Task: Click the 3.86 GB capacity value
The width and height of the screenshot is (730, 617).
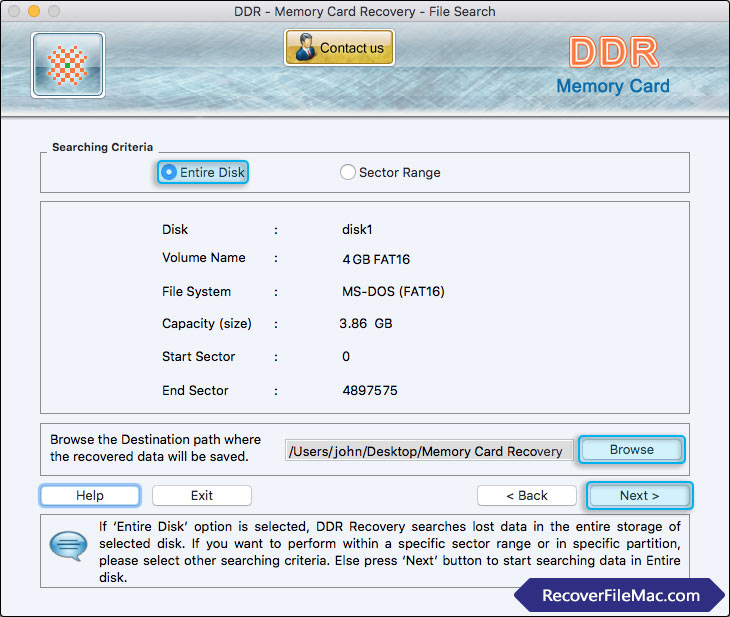Action: tap(366, 324)
